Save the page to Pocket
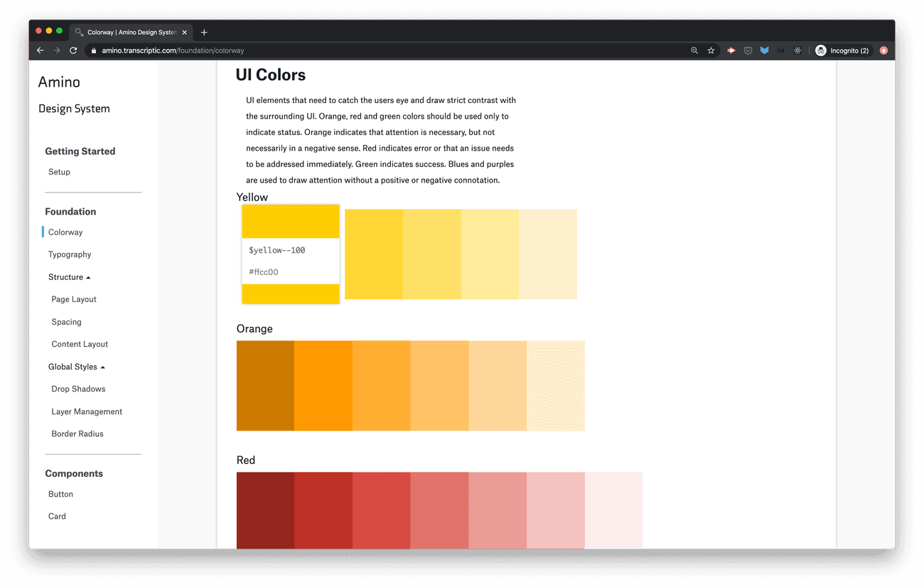The height and width of the screenshot is (587, 924). (x=748, y=50)
